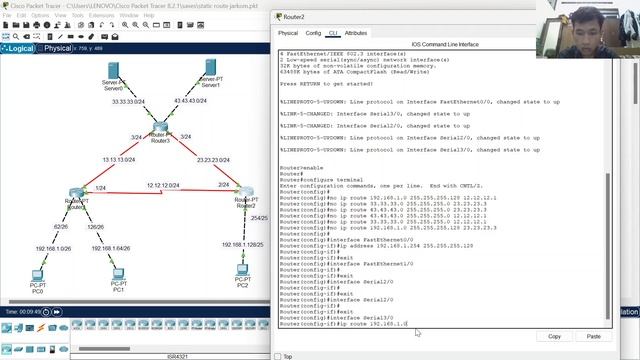This screenshot has height=360, width=640.
Task: Toggle the Top checkbox in Router2 window
Action: [278, 356]
